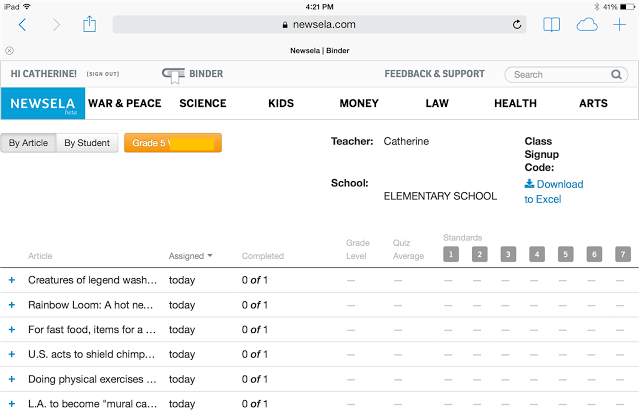Expand the U.S. acts to shield chimp row

point(12,354)
